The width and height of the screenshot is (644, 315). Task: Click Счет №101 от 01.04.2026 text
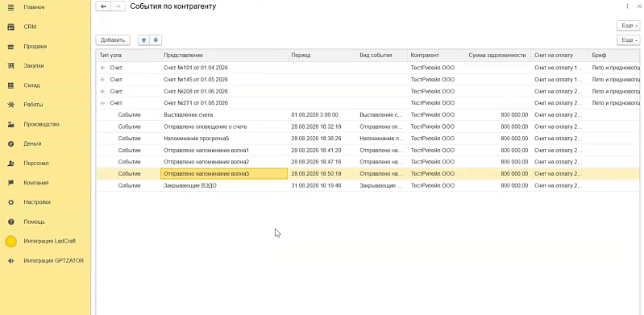coord(196,68)
